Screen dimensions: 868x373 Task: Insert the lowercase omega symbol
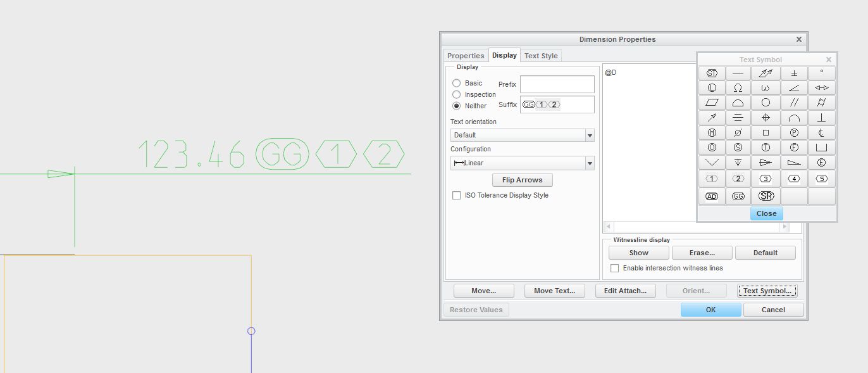click(x=766, y=88)
